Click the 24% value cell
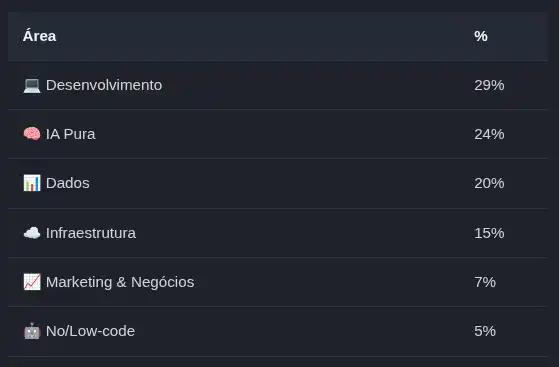The image size is (559, 367). (x=489, y=134)
